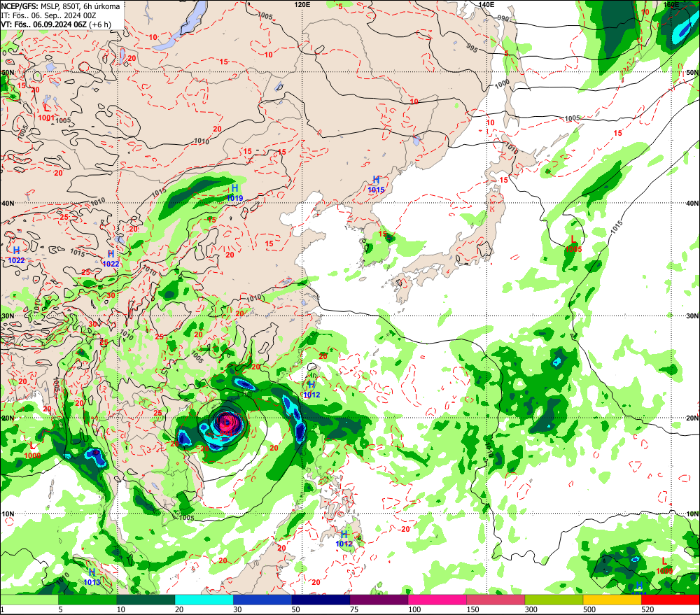Viewport: 700px width, 615px height.
Task: Click the cyan 20–30 legend swatch
Action: (x=204, y=600)
